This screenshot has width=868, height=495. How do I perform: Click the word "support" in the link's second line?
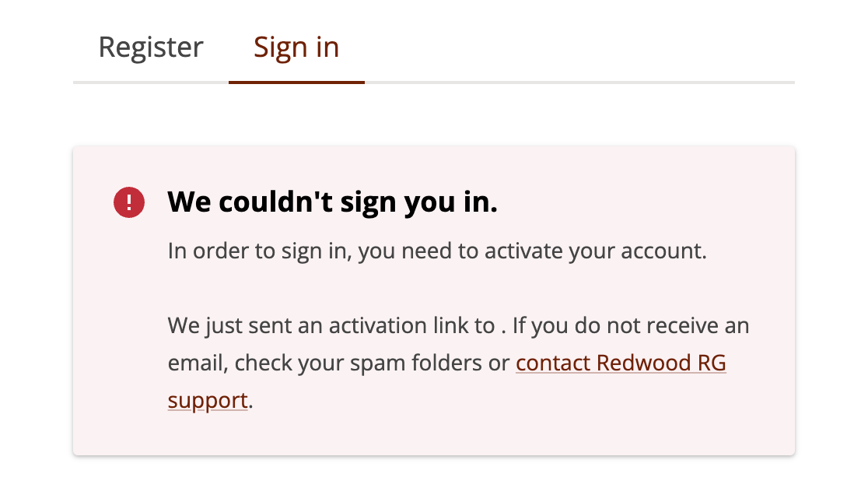208,401
